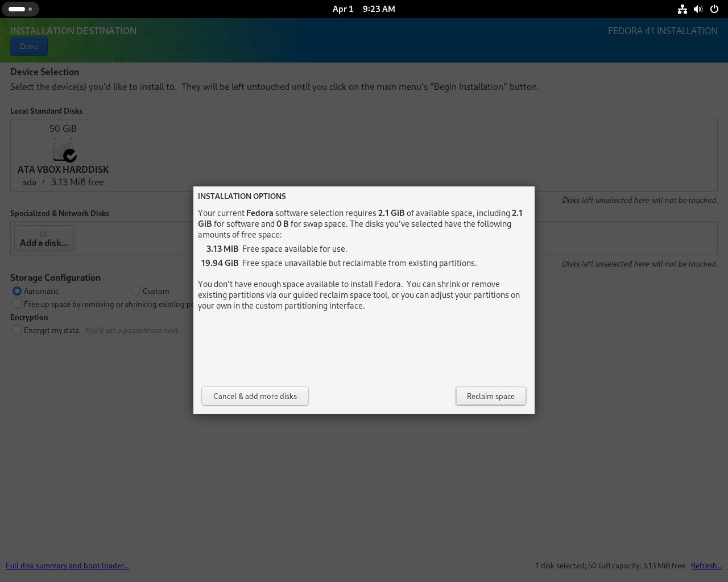
Task: Click the 19.94 GiB reclaimable value
Action: coord(220,263)
